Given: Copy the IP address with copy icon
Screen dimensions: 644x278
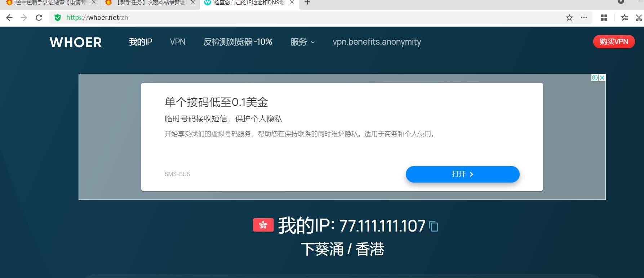Looking at the screenshot, I should (434, 226).
